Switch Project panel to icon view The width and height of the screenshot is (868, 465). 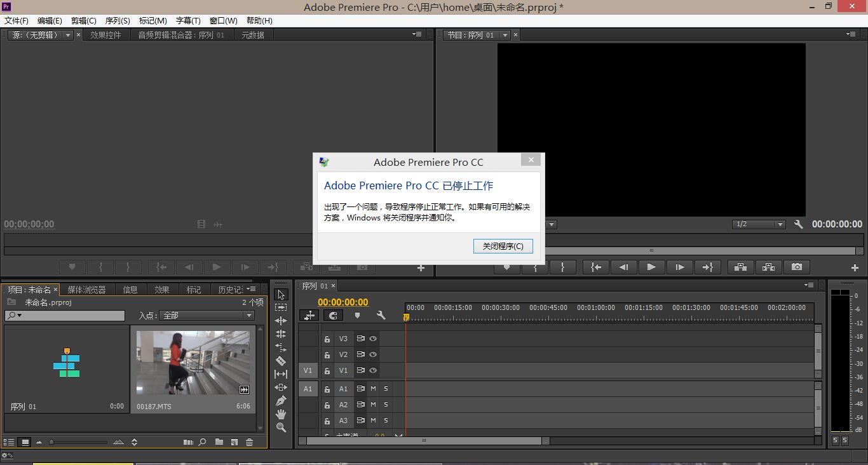pyautogui.click(x=25, y=442)
